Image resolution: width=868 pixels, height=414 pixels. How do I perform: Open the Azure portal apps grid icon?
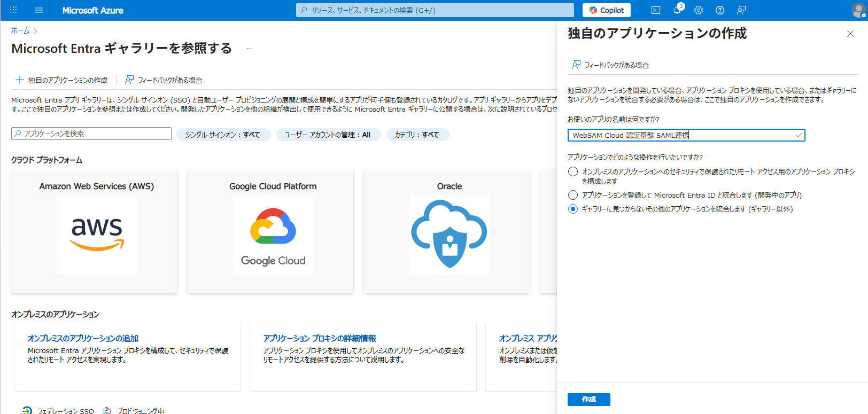tap(13, 10)
